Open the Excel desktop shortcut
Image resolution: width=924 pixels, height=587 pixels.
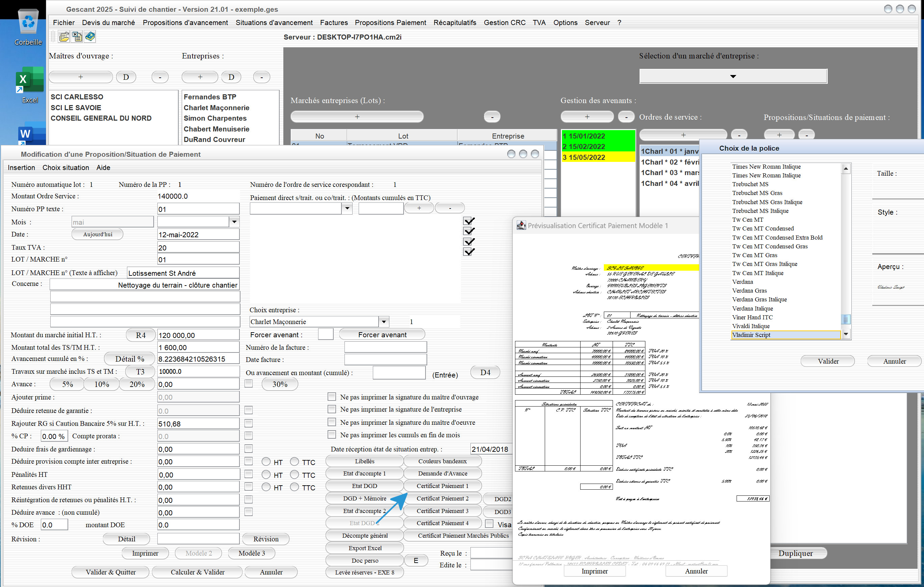pos(29,84)
